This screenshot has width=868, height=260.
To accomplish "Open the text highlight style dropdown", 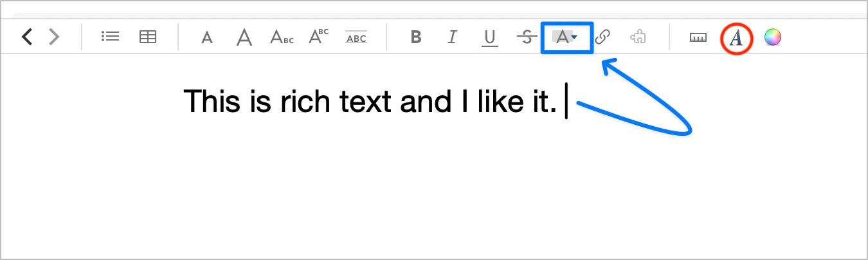I will coord(566,37).
